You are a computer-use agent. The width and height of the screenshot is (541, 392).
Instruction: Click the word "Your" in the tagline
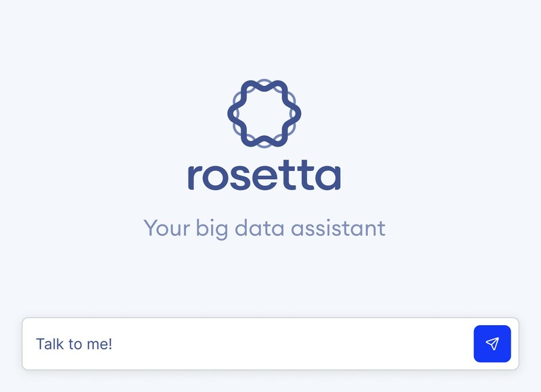tap(164, 228)
